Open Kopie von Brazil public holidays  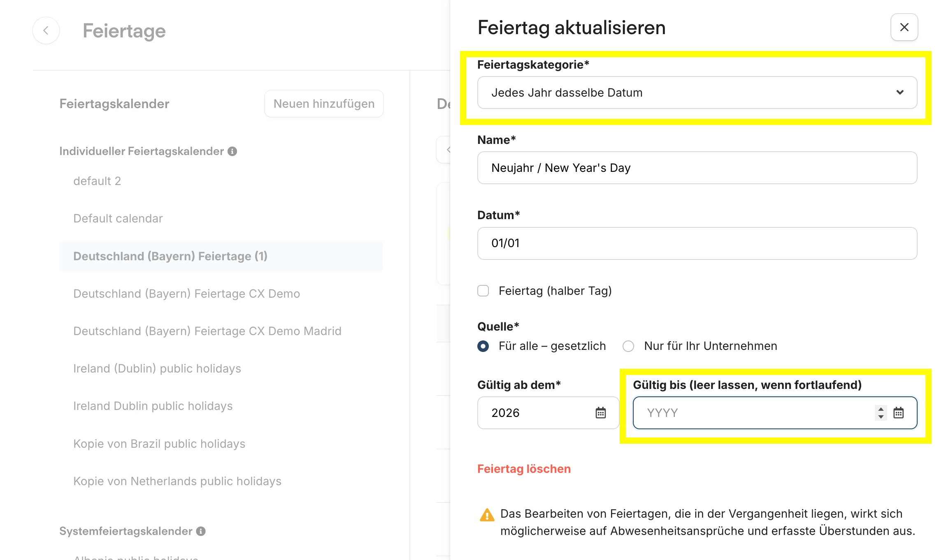[x=159, y=444]
